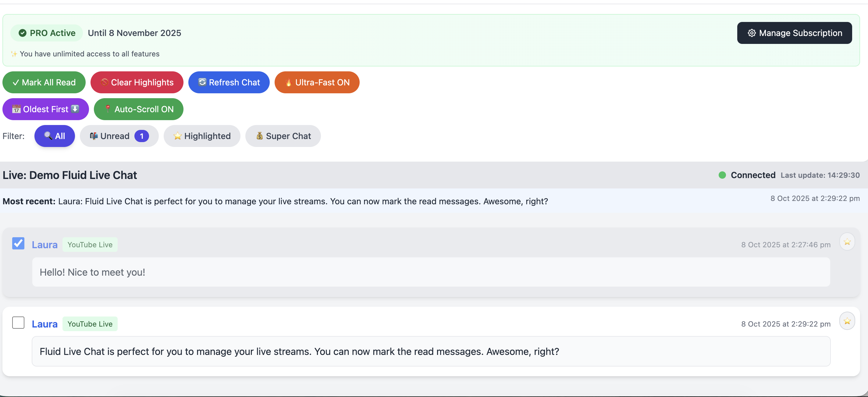The height and width of the screenshot is (397, 868).
Task: Click "You have unlimited access to all features"
Action: [89, 54]
